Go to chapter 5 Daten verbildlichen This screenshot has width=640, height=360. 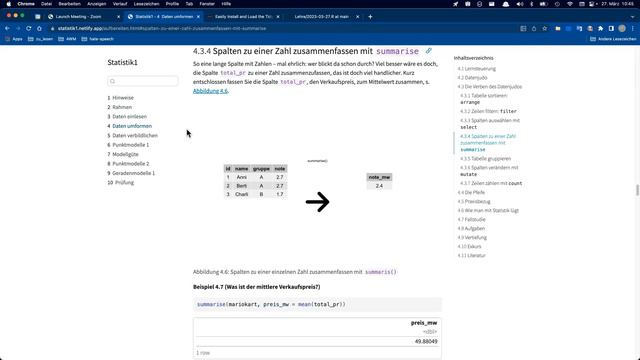(x=133, y=136)
